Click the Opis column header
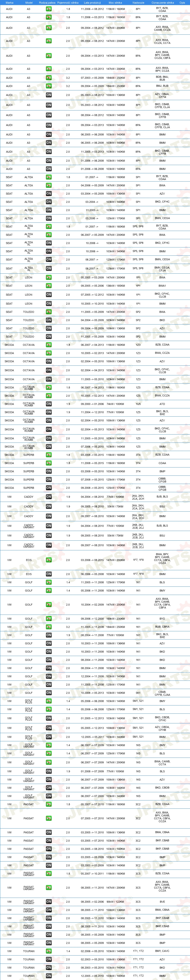The width and height of the screenshot is (190, 980). click(182, 3)
